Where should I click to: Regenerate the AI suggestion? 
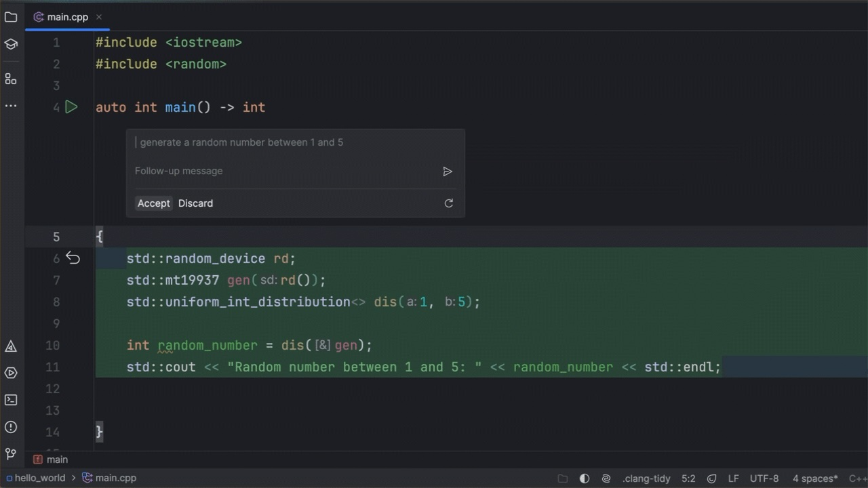pyautogui.click(x=448, y=203)
